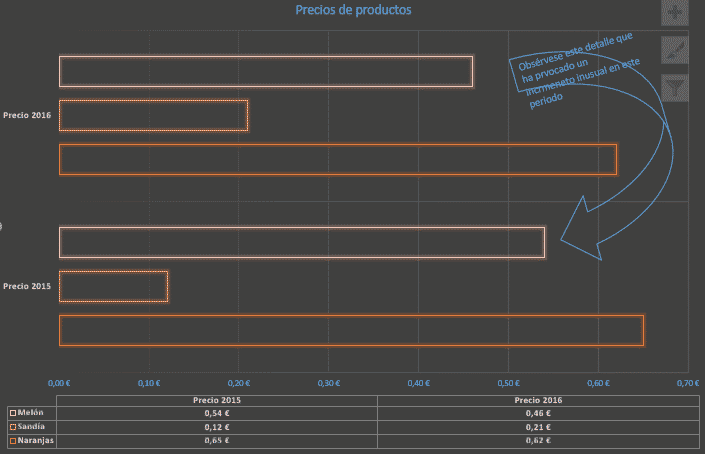Click the 0,21 € cell in data table

538,427
